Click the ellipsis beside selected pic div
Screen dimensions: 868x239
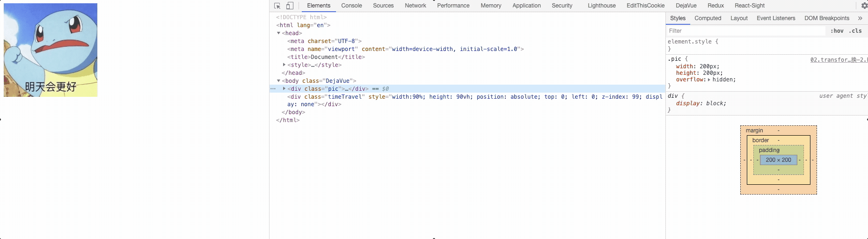coord(273,89)
